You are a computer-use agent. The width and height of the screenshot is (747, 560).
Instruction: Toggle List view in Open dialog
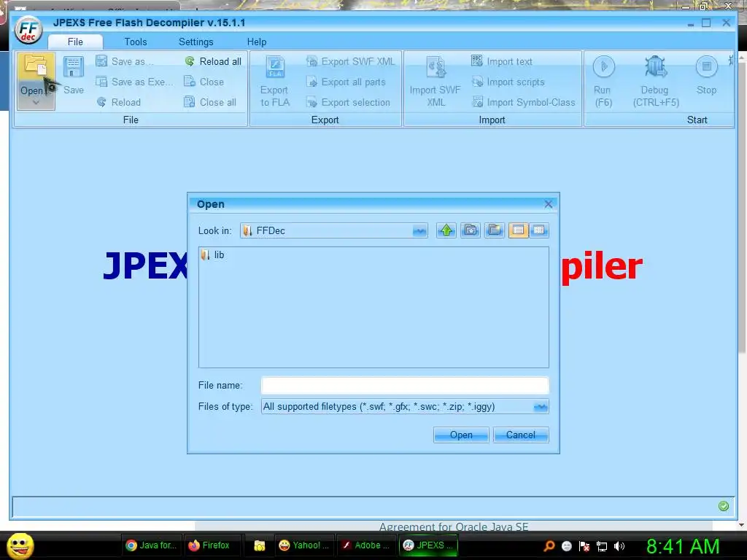click(x=519, y=230)
